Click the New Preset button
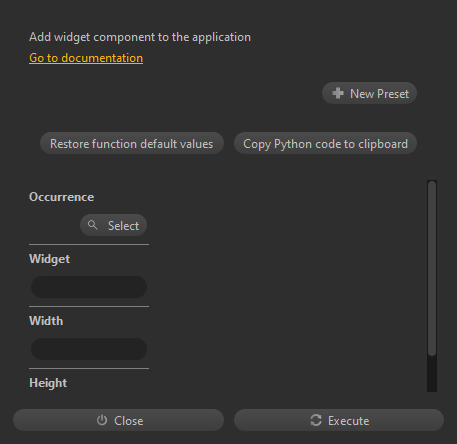Image resolution: width=457 pixels, height=444 pixels. [369, 93]
